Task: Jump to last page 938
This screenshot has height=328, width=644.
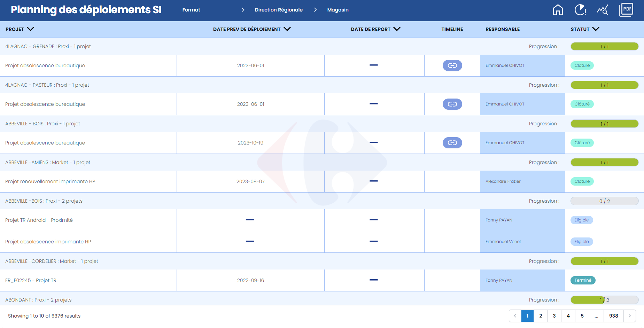Action: click(x=613, y=316)
